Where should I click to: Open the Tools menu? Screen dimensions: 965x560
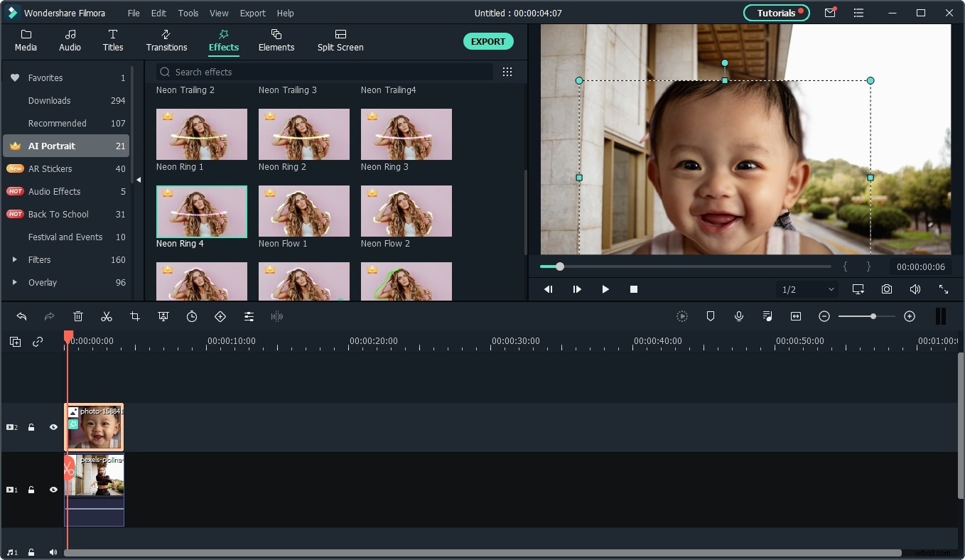pos(188,13)
